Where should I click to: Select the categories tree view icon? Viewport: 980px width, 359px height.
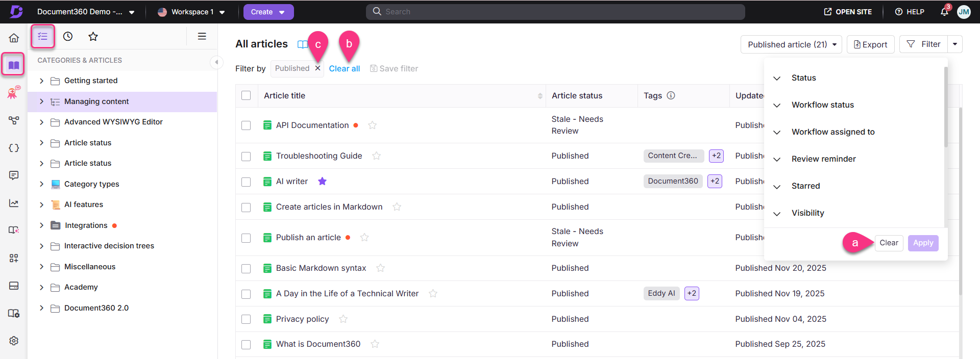[43, 36]
